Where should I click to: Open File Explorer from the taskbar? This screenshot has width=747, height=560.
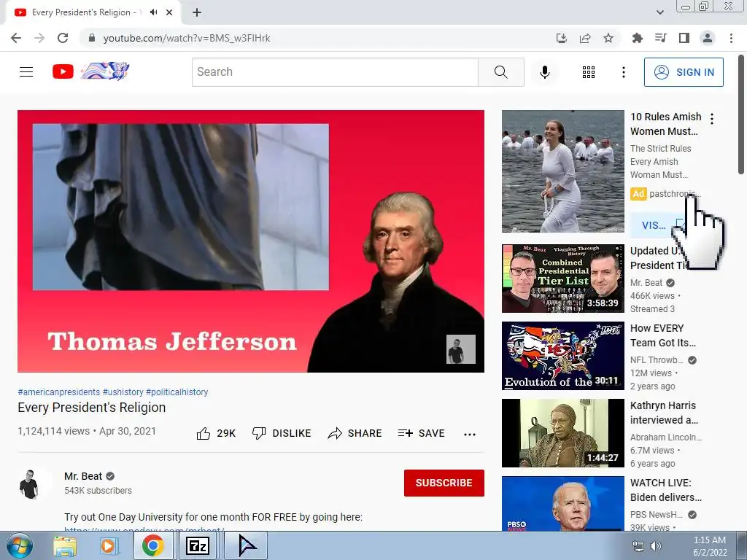(x=65, y=545)
